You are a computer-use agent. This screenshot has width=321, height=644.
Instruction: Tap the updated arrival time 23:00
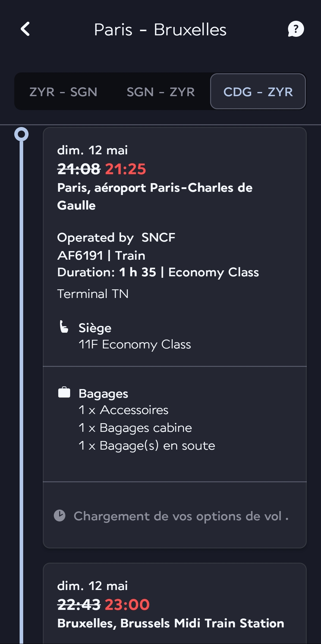point(127,605)
